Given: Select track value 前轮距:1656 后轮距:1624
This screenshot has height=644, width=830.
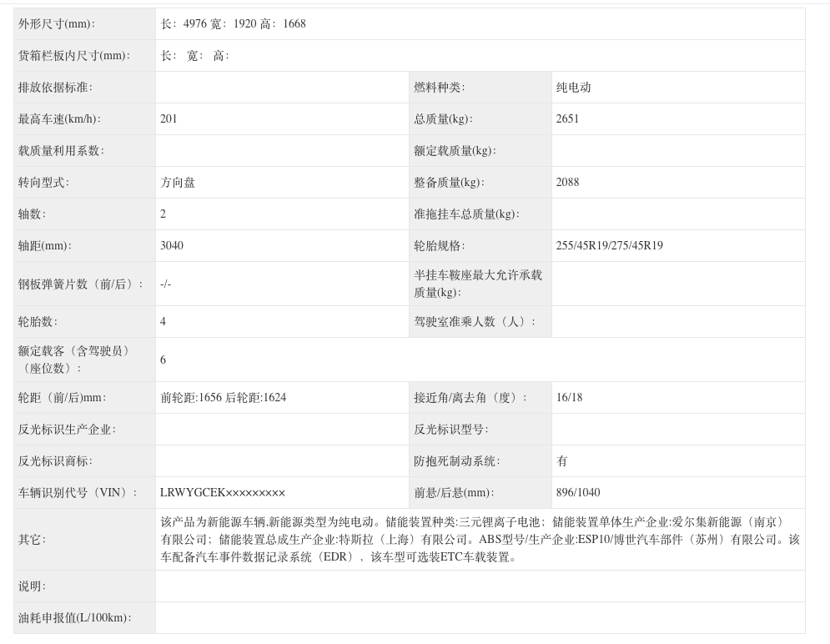Looking at the screenshot, I should [x=224, y=397].
